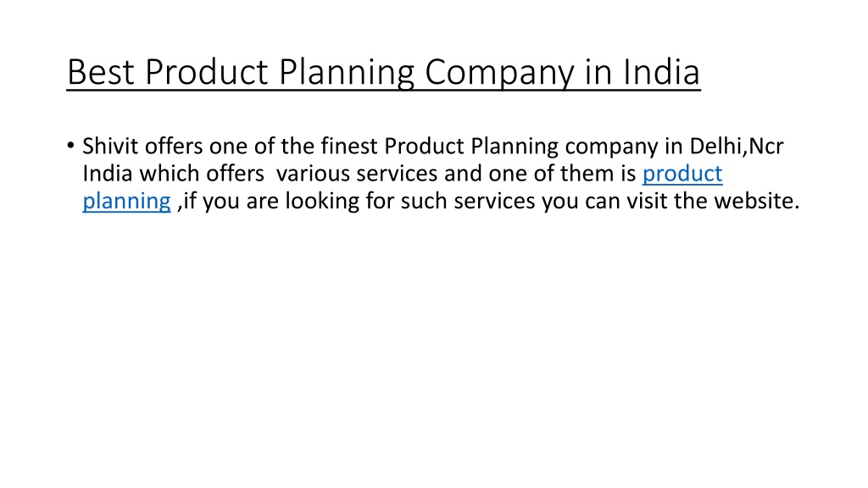Click the bullet point marker before Shivit

(70, 146)
